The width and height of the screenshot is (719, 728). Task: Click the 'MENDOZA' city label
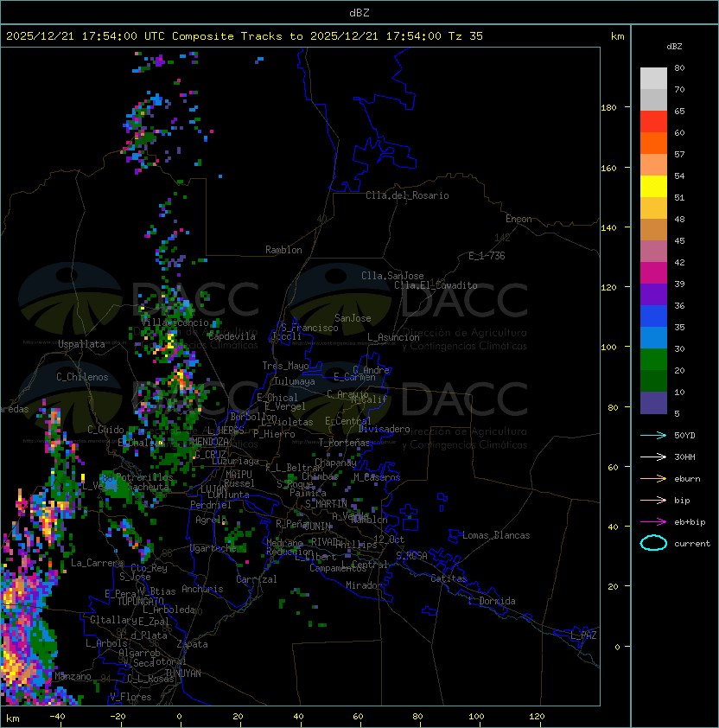(210, 442)
